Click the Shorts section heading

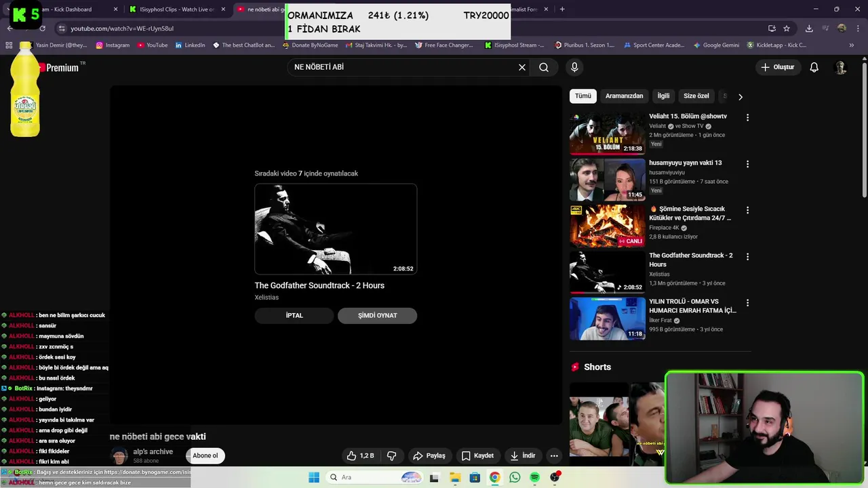point(597,367)
